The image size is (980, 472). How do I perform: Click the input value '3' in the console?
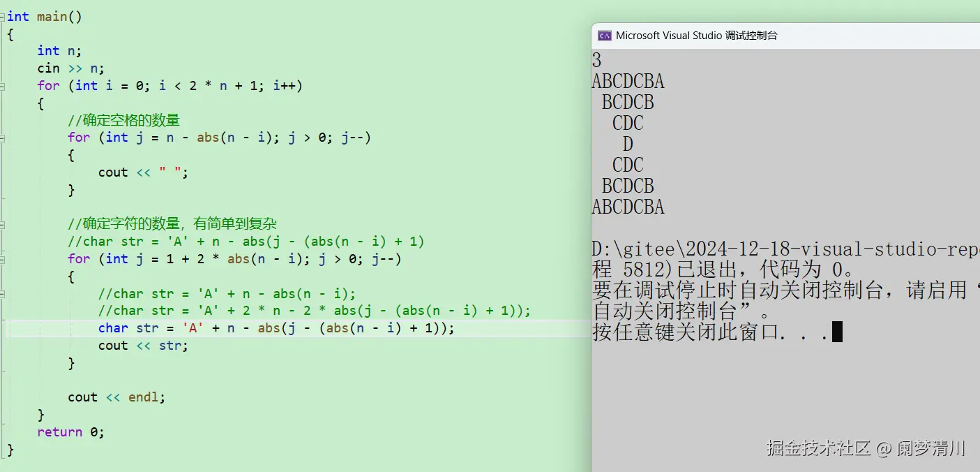596,61
